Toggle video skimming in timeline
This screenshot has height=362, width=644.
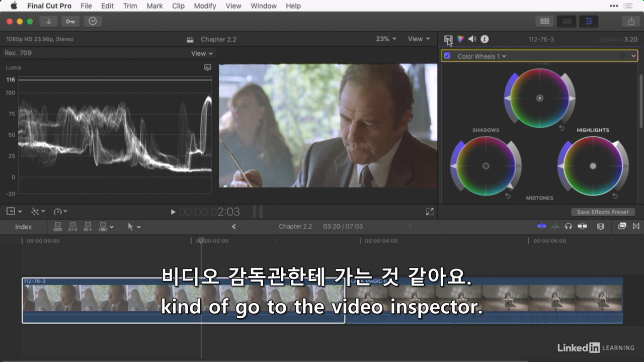pos(542,226)
